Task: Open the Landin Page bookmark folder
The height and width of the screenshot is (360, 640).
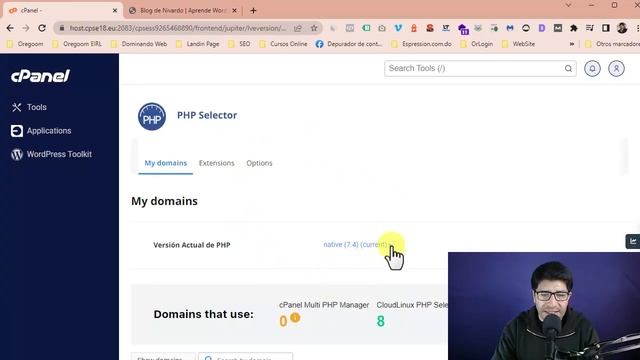Action: point(198,44)
